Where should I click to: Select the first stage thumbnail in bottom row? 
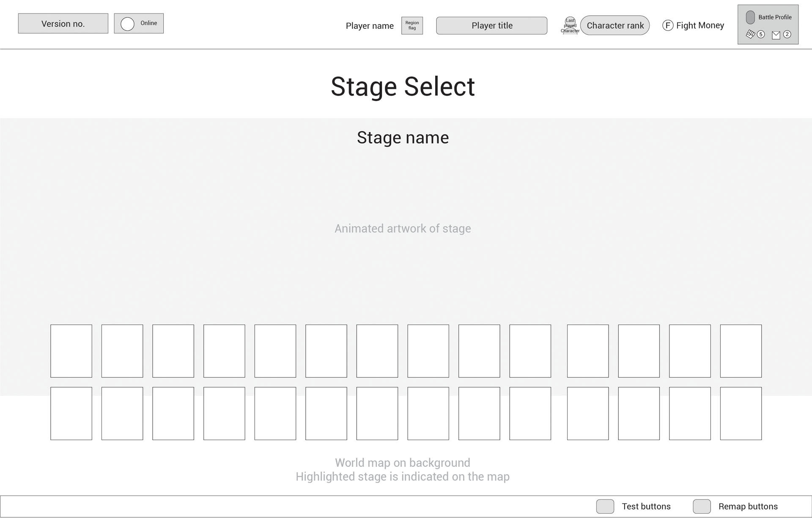[71, 413]
